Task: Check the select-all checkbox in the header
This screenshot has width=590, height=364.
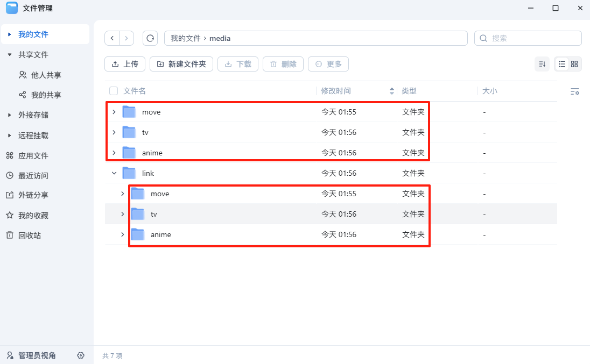Action: 113,91
